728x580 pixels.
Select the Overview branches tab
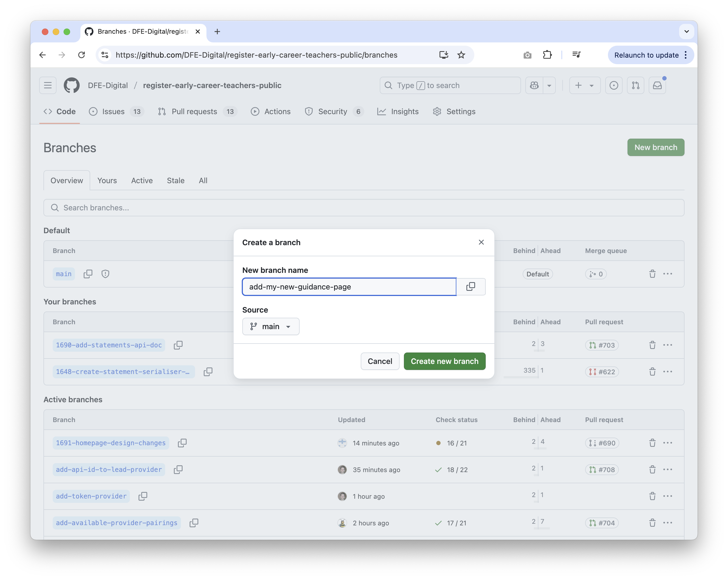click(67, 180)
